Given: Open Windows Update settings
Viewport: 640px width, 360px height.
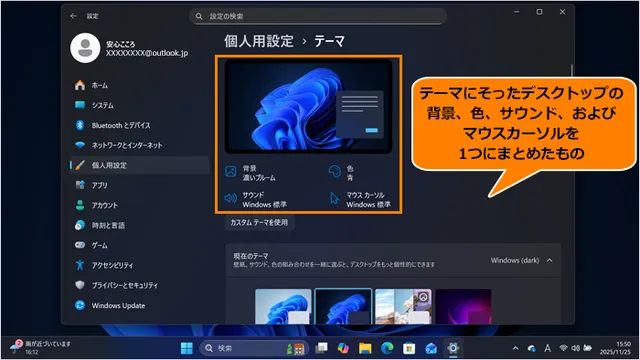Looking at the screenshot, I should coord(139,305).
